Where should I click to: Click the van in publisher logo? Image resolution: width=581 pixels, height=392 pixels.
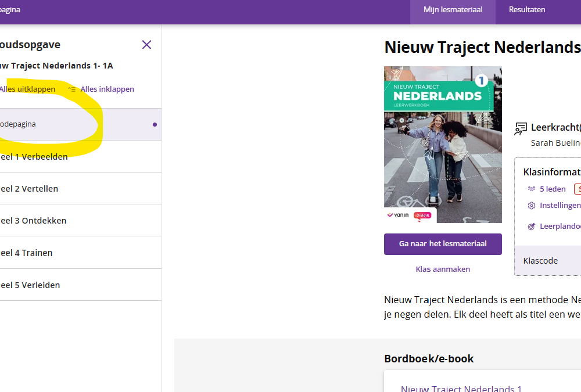pyautogui.click(x=399, y=215)
